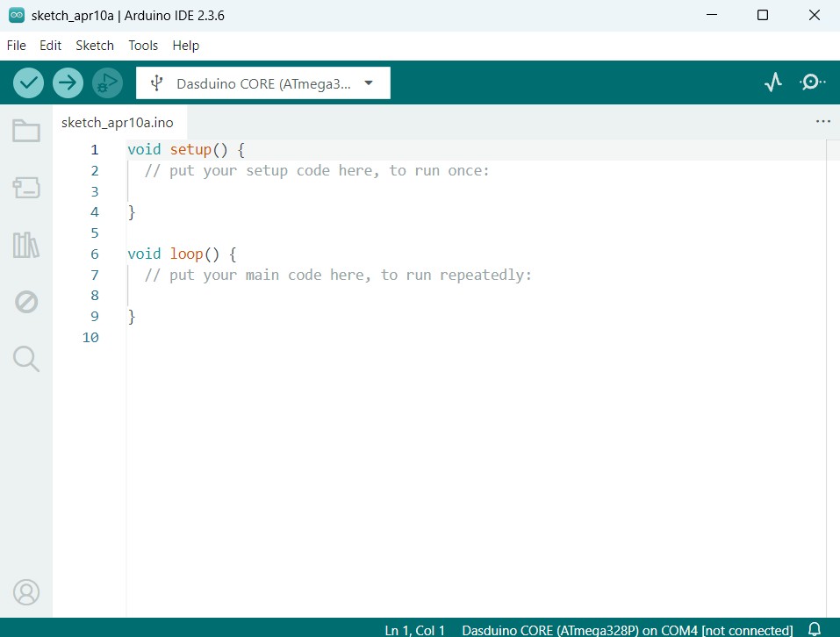Click the Upload arrow button
This screenshot has height=637, width=840.
coord(68,82)
